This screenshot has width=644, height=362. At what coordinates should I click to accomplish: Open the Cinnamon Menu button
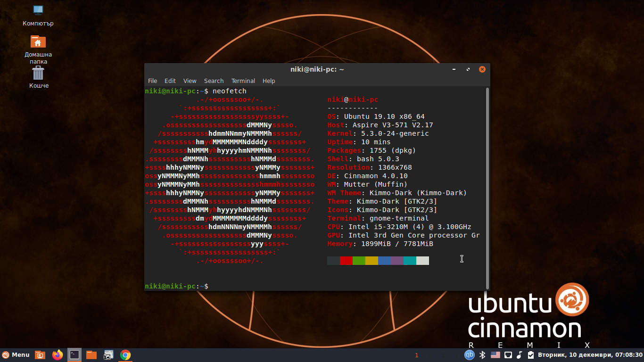click(x=16, y=355)
